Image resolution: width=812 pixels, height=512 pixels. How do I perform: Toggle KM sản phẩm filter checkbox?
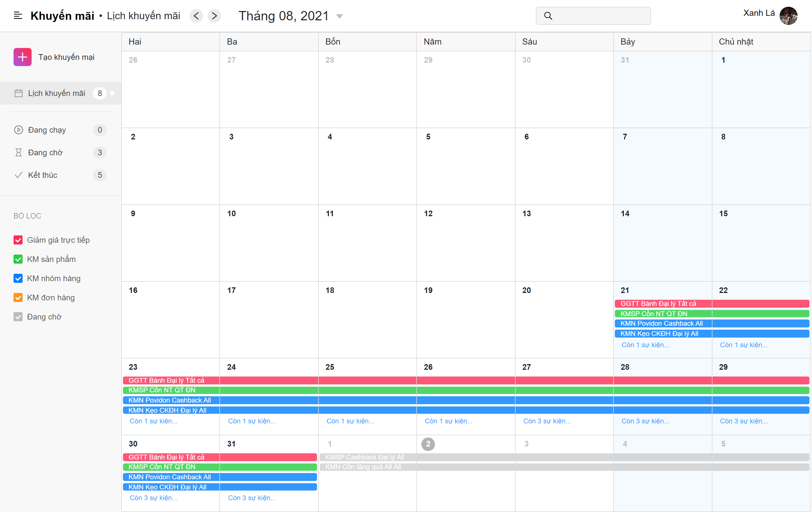pos(18,259)
